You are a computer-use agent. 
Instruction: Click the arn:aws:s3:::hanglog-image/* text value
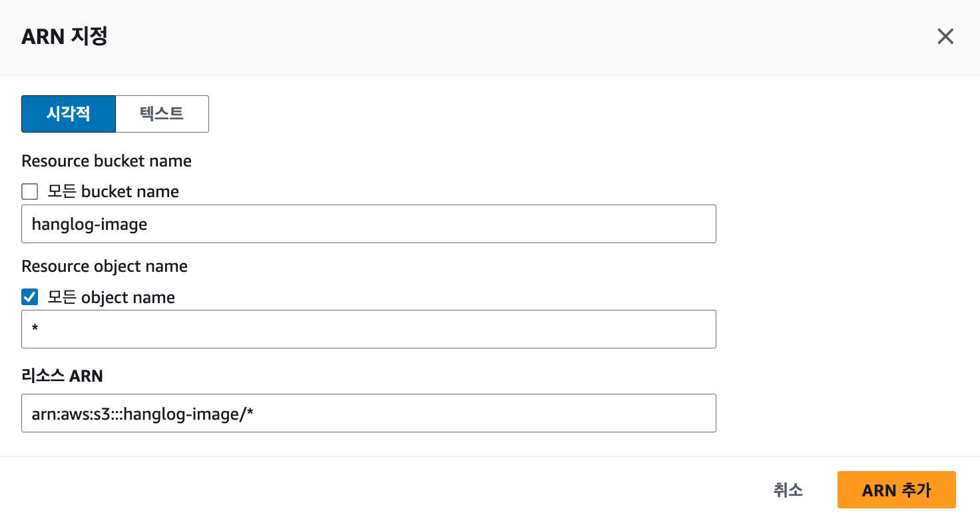click(x=143, y=414)
